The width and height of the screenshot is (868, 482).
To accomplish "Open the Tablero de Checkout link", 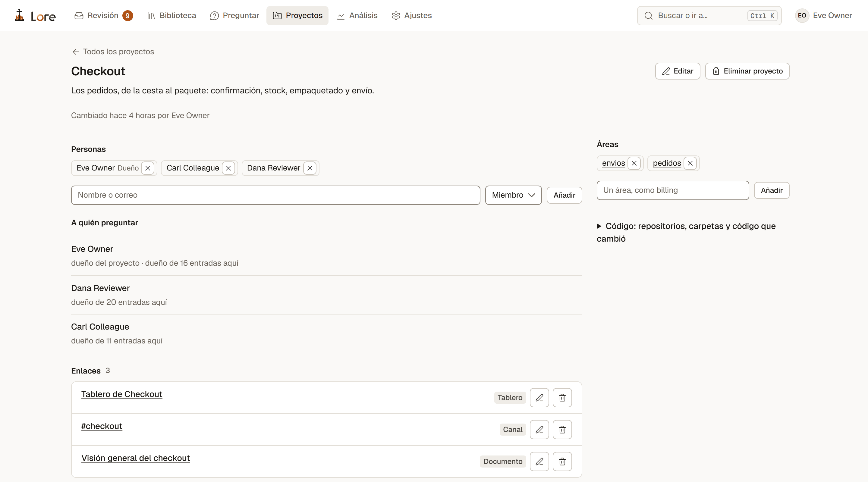I will point(122,394).
